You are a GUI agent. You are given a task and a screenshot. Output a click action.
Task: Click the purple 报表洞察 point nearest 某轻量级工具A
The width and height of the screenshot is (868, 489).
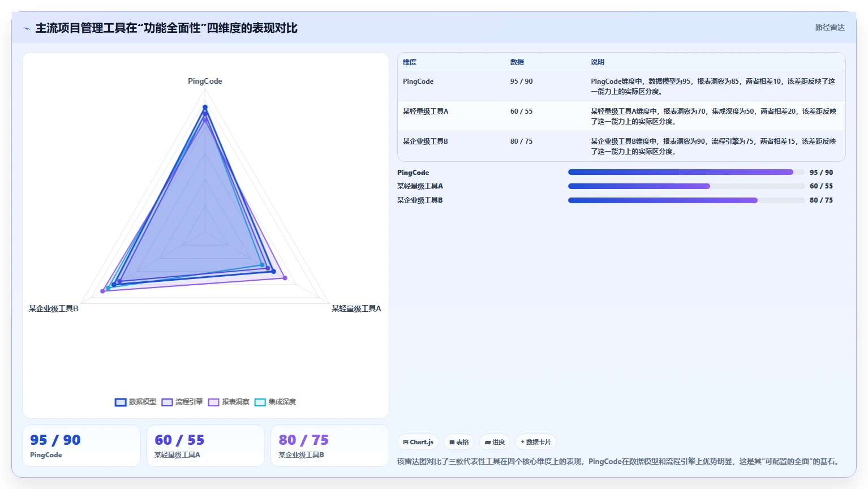click(x=285, y=278)
